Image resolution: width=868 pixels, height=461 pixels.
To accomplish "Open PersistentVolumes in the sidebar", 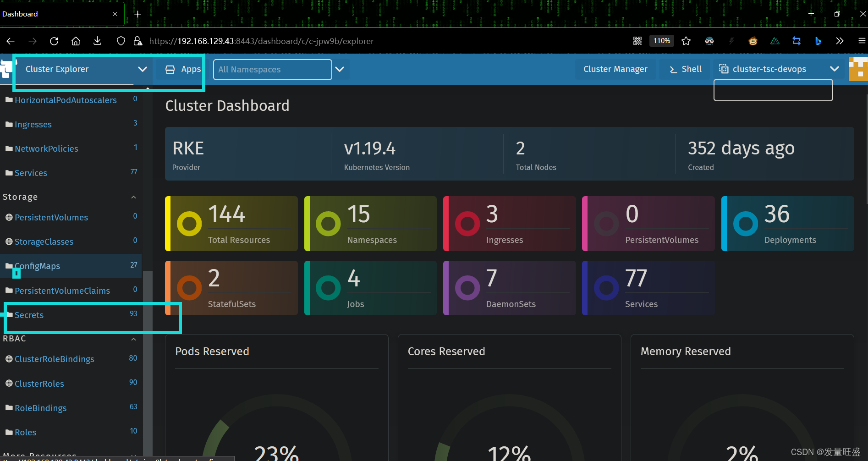I will (51, 217).
